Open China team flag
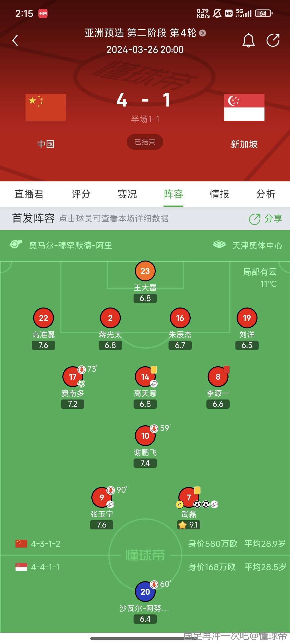The image size is (290, 644). click(x=46, y=107)
